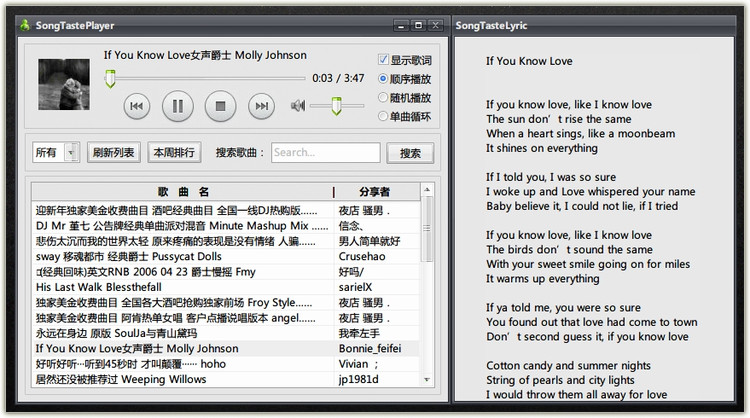The image size is (750, 418).
Task: Click the song list scroll-down arrow
Action: (x=427, y=380)
